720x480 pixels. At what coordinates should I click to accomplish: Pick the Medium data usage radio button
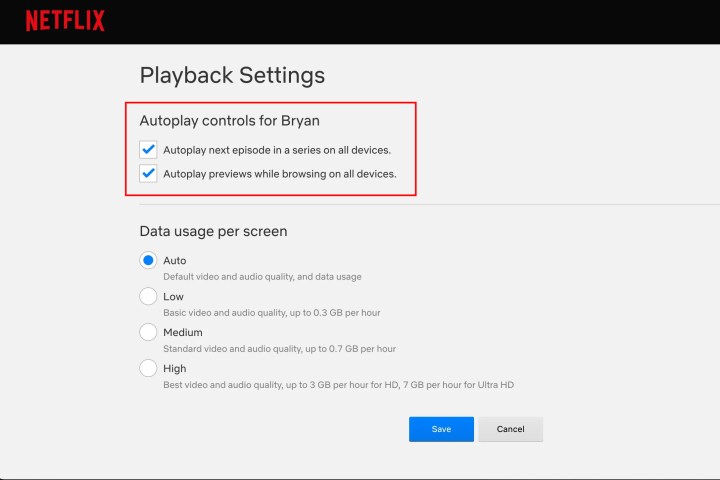(x=148, y=332)
